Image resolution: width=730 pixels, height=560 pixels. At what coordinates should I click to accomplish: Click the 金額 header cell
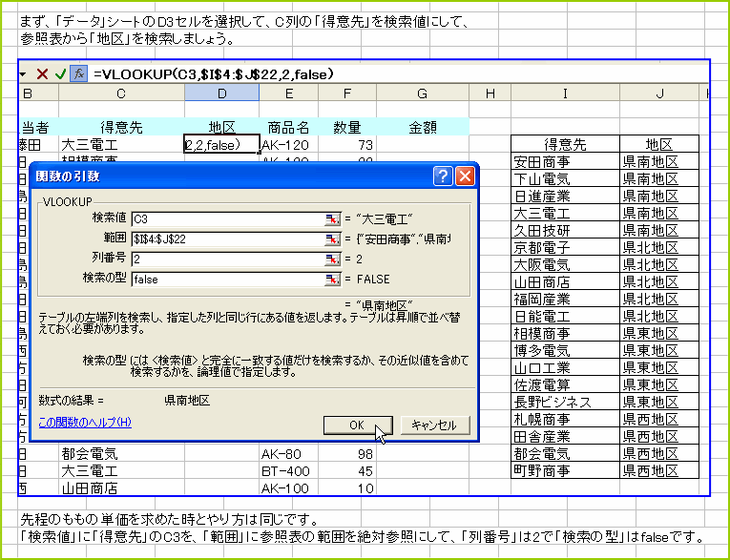423,127
